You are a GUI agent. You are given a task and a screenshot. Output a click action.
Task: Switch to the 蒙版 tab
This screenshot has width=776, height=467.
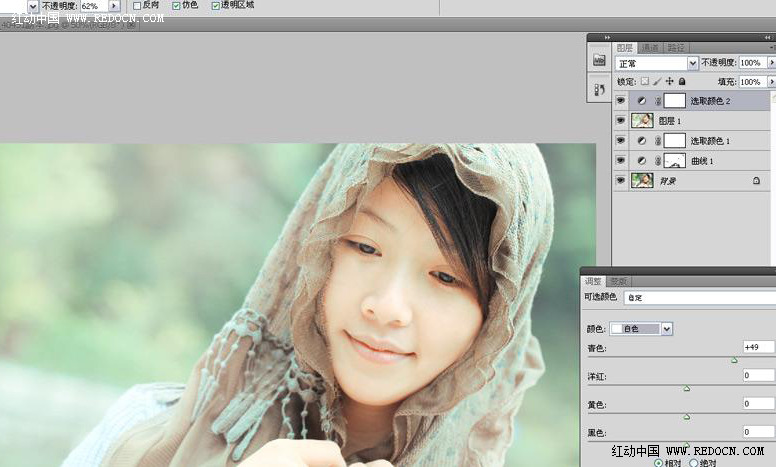(x=618, y=281)
